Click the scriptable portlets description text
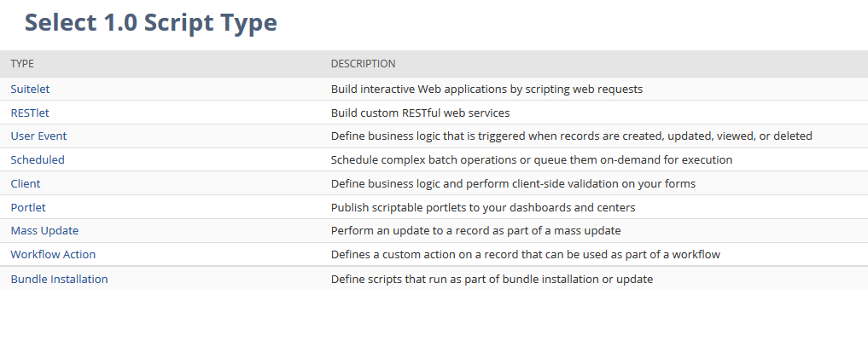Viewport: 868px width, 341px height. (483, 207)
